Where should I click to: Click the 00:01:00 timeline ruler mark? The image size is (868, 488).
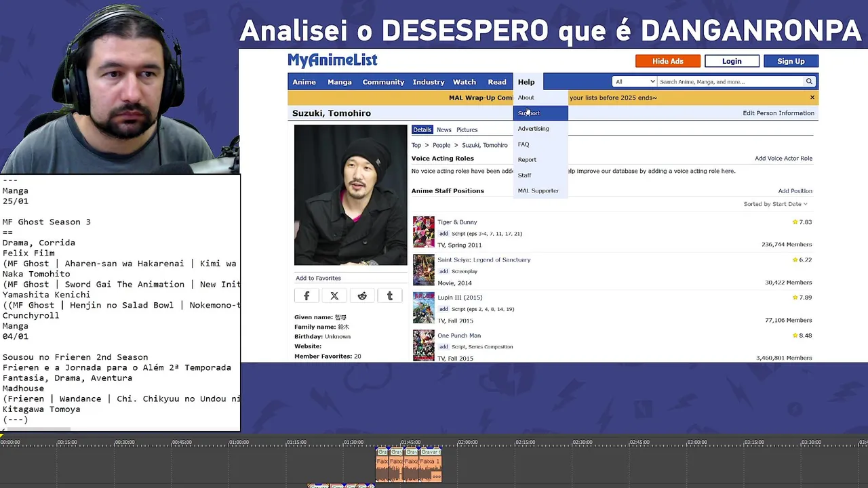click(x=239, y=443)
